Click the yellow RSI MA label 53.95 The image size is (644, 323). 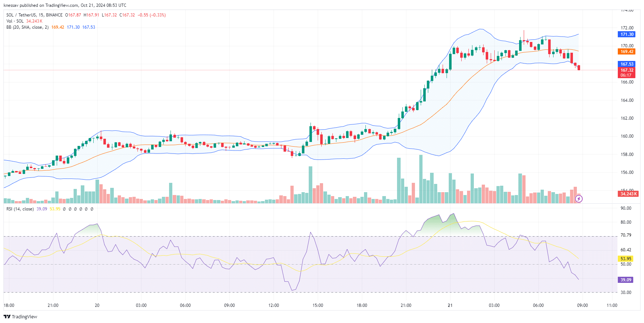coord(626,259)
